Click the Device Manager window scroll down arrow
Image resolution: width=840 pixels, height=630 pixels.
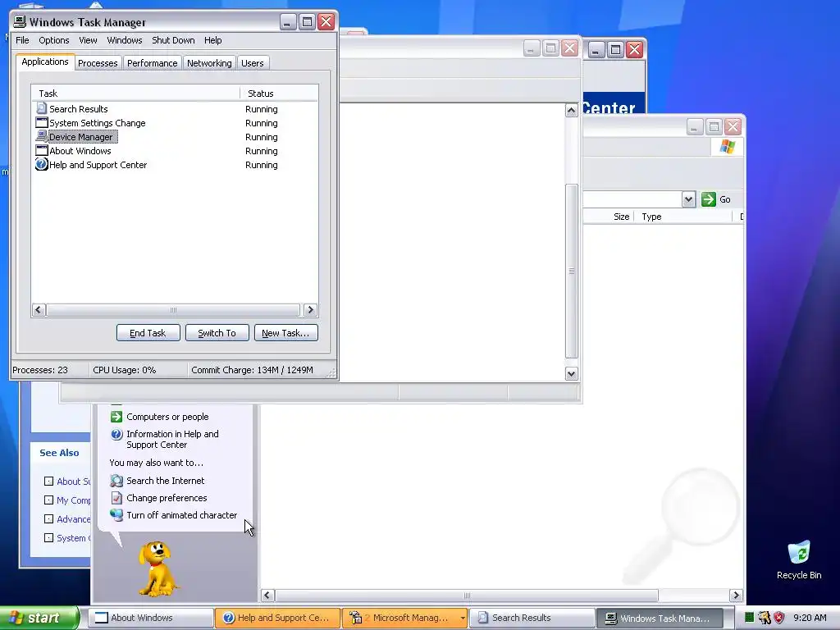click(x=571, y=373)
